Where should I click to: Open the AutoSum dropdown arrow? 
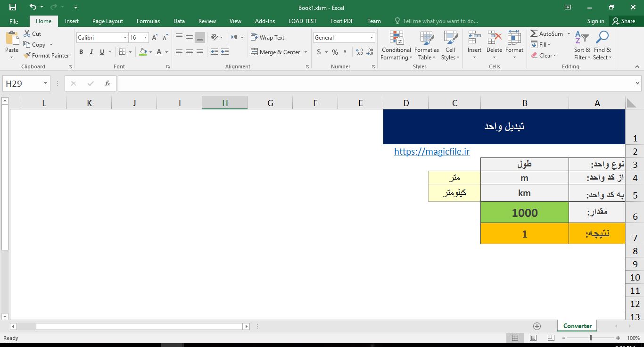(x=569, y=34)
